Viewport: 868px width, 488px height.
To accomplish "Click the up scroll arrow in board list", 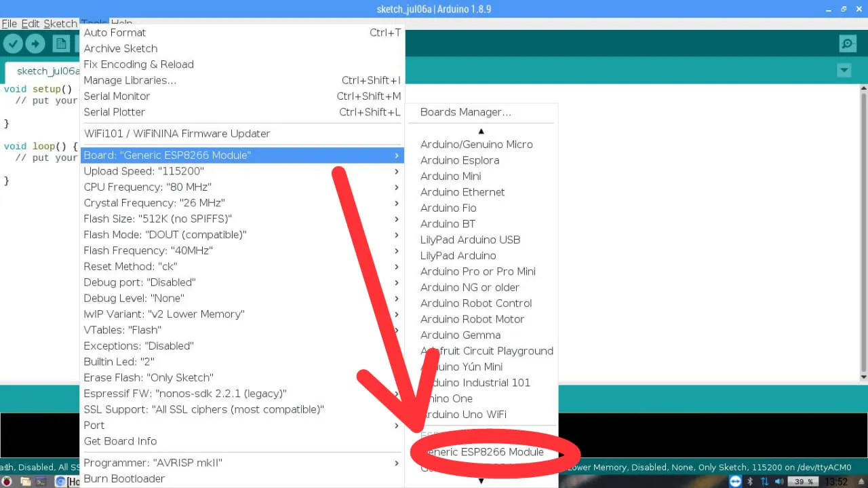I will tap(481, 131).
